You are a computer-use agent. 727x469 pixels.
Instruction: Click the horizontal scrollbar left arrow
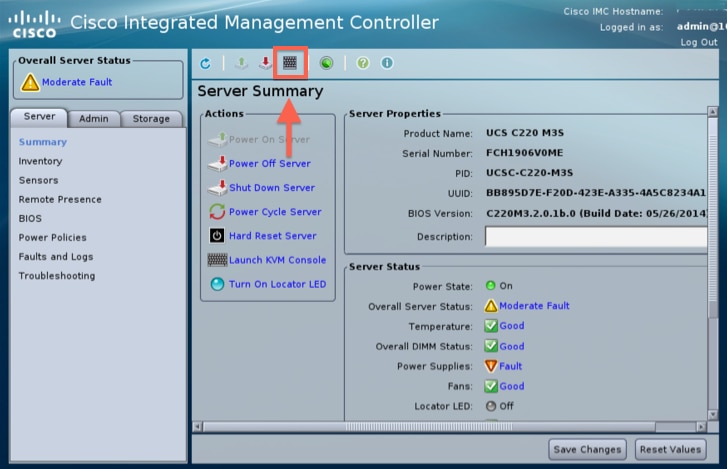[x=198, y=426]
